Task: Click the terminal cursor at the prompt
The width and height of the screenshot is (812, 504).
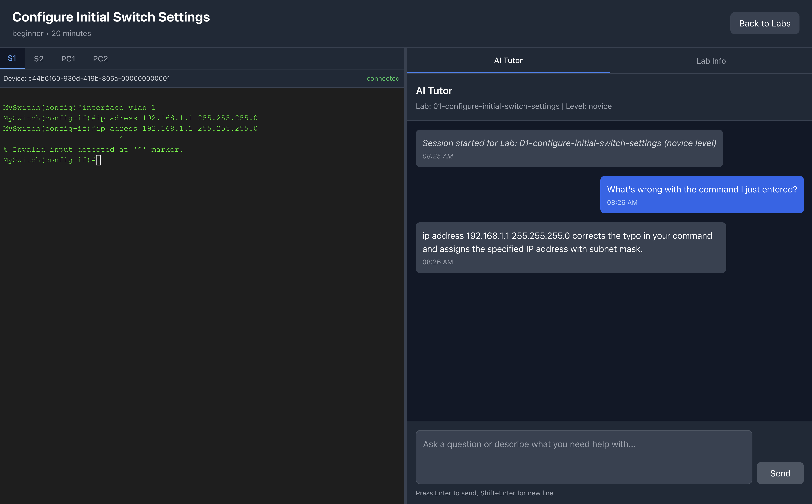Action: click(98, 160)
